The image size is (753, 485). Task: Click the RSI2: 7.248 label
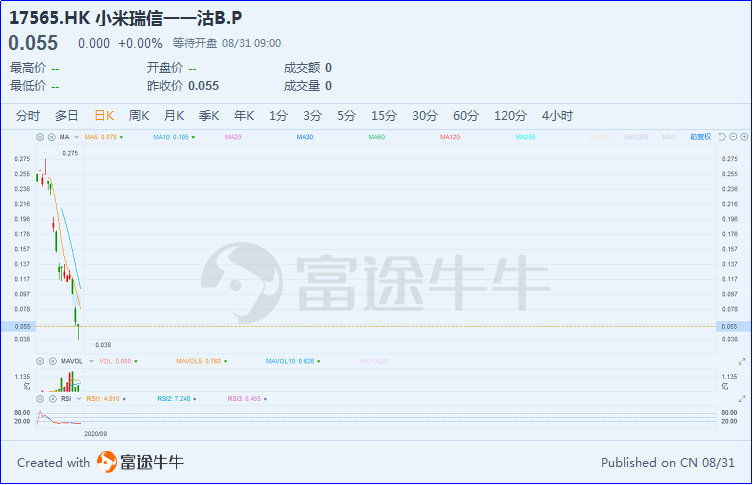[x=174, y=399]
